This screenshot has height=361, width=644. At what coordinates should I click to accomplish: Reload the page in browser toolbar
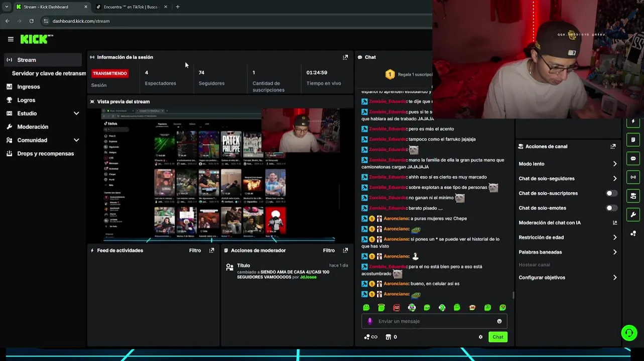pyautogui.click(x=31, y=21)
